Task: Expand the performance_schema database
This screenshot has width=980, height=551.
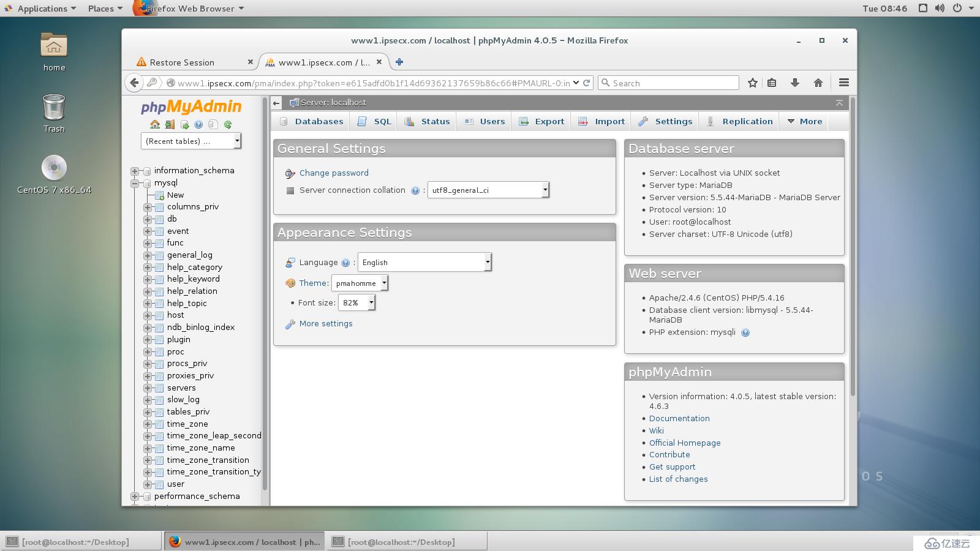Action: [x=134, y=497]
